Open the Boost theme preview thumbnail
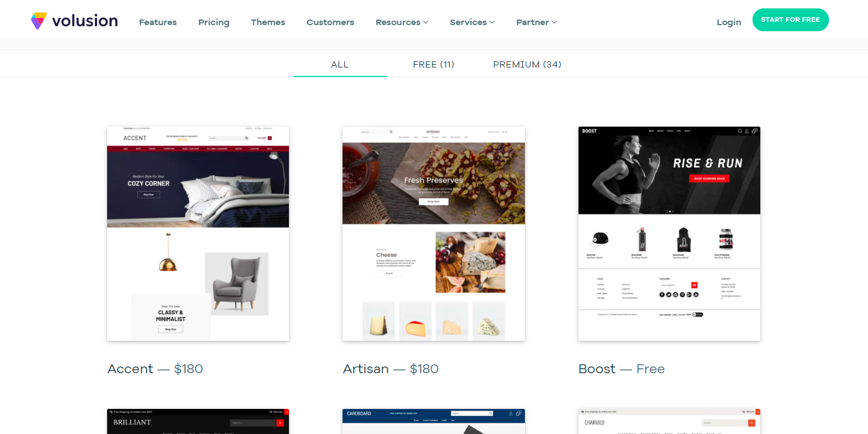 tap(669, 234)
